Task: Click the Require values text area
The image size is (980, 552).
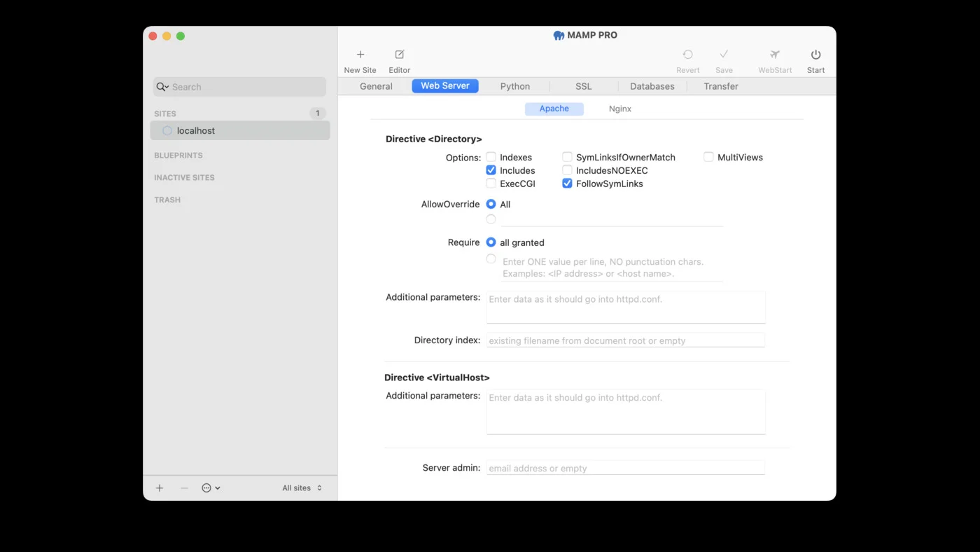Action: tap(612, 268)
